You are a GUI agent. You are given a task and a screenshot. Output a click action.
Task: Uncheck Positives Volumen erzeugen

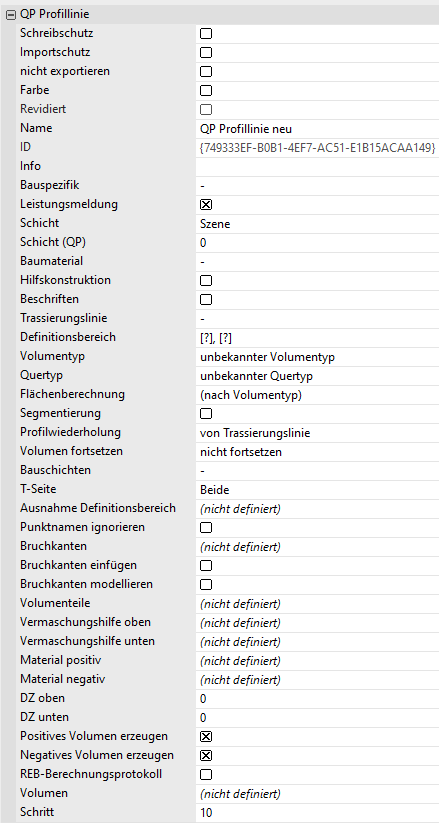click(x=206, y=736)
